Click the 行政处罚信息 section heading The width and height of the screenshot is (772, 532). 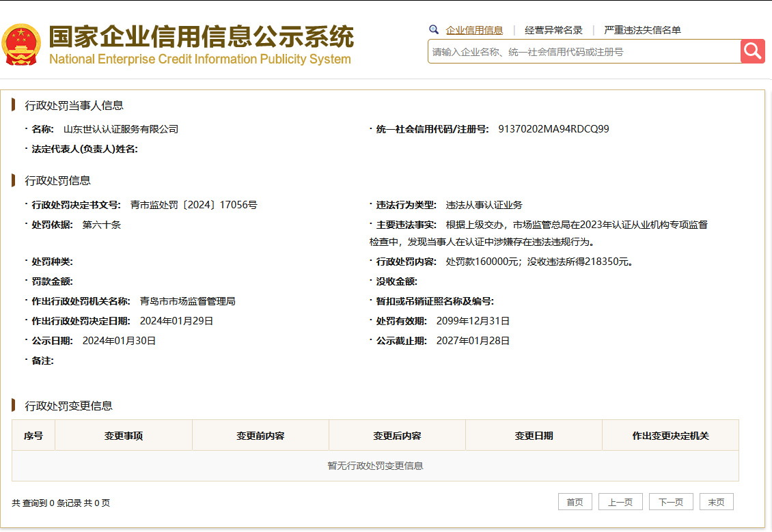pyautogui.click(x=57, y=180)
